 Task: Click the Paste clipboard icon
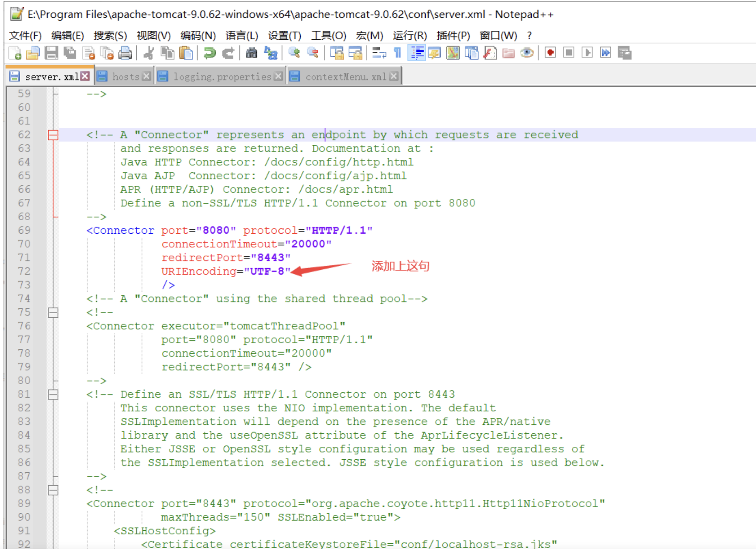186,53
